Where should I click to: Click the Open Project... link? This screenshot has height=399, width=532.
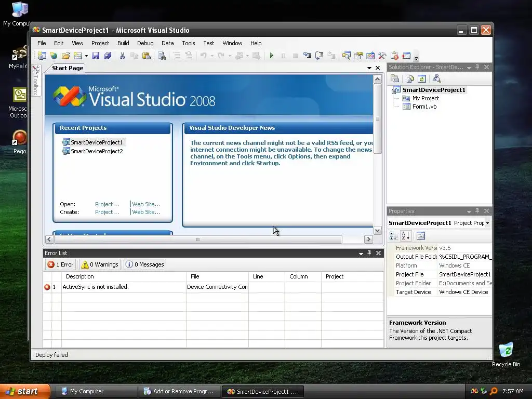pyautogui.click(x=107, y=204)
